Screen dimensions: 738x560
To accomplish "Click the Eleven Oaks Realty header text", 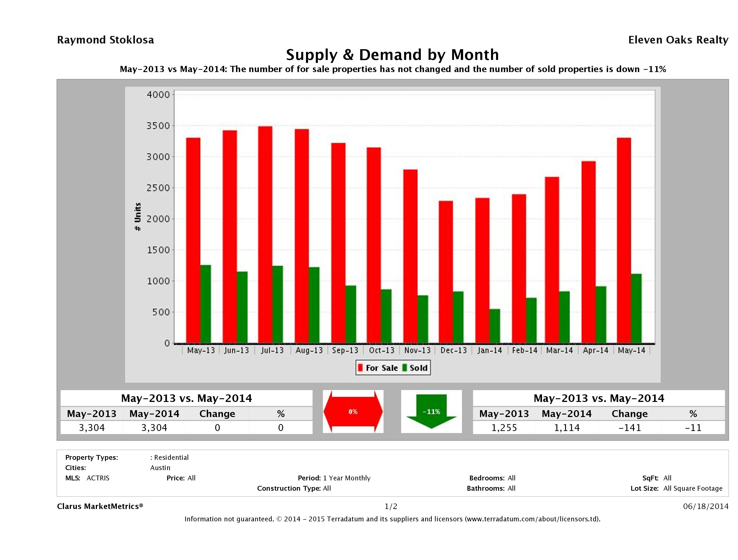I will tap(678, 40).
